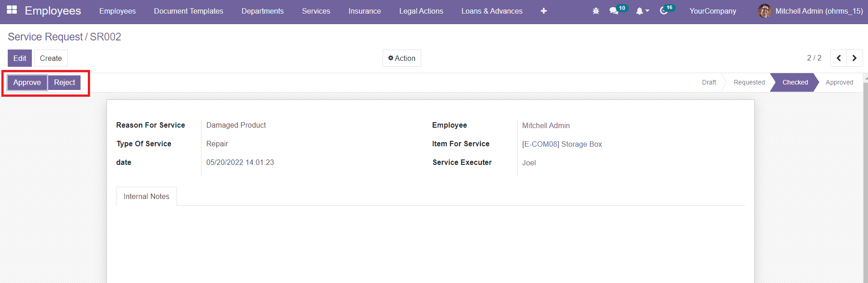
Task: Open the apps grid home menu icon
Action: tap(12, 10)
